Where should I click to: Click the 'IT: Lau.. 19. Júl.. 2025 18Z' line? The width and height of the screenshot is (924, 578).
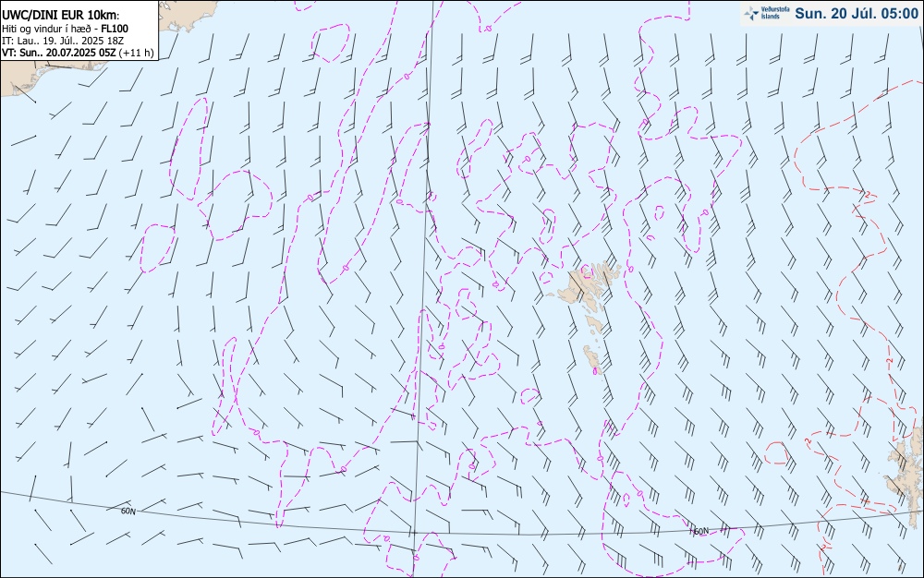pyautogui.click(x=63, y=41)
